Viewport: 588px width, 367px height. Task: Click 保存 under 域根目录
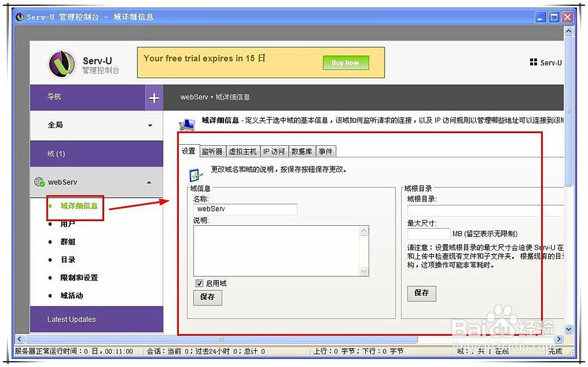(x=422, y=293)
